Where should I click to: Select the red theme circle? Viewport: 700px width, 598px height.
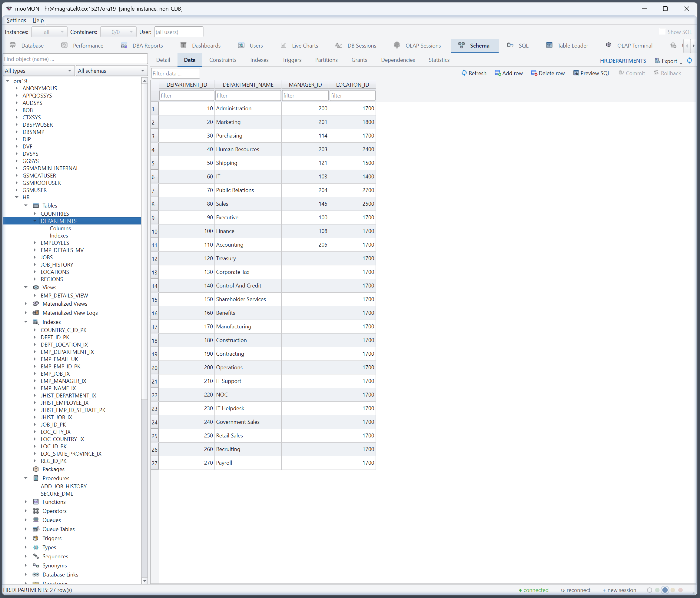pos(680,590)
